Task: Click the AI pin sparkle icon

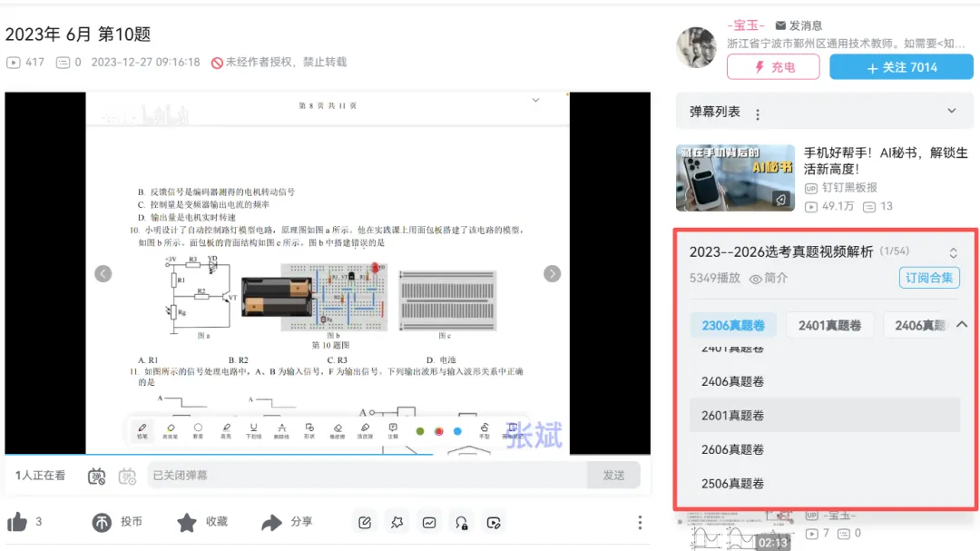Action: (x=397, y=523)
